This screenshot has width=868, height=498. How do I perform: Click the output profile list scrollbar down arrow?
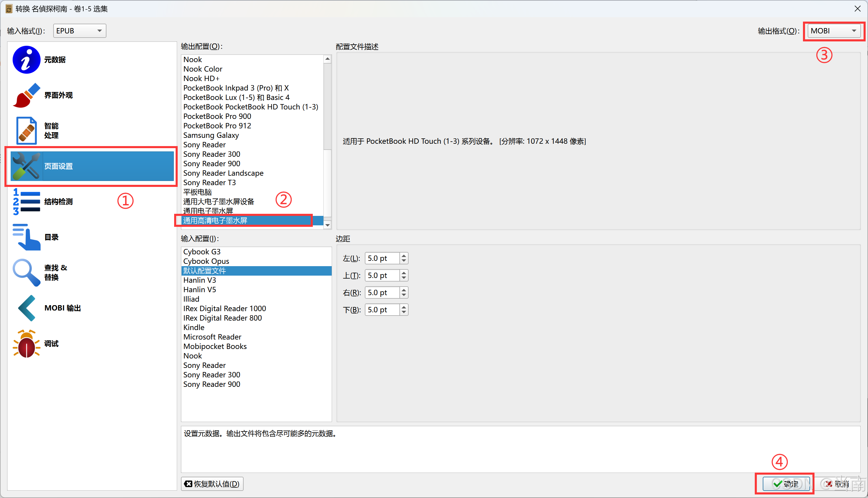[x=327, y=225]
